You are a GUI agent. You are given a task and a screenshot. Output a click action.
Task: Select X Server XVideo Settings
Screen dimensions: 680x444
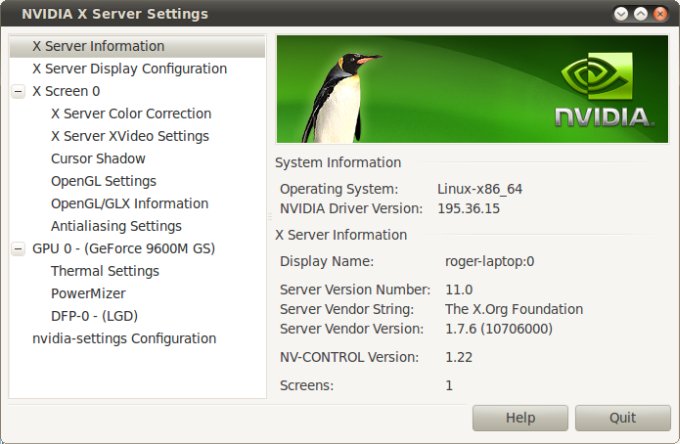tap(130, 136)
